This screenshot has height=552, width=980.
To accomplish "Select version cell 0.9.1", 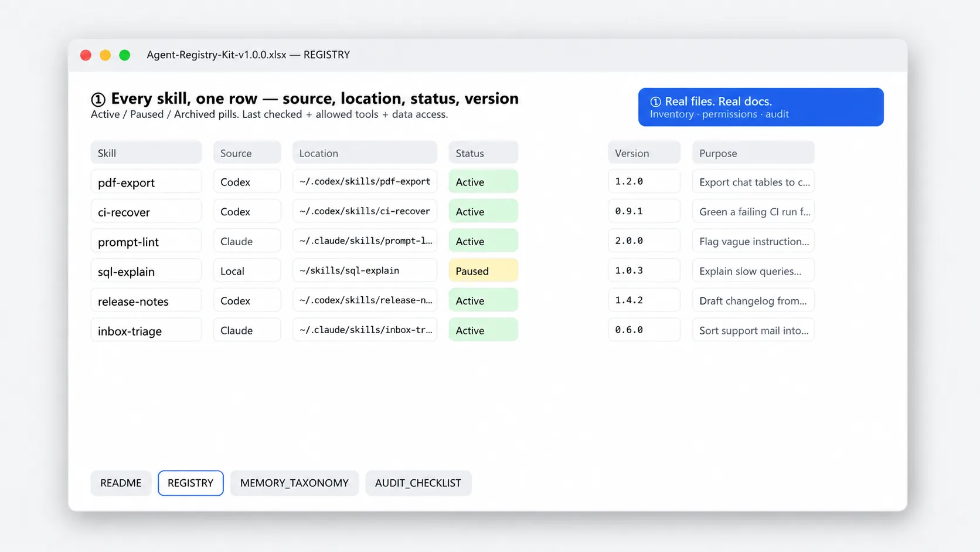I will (644, 211).
